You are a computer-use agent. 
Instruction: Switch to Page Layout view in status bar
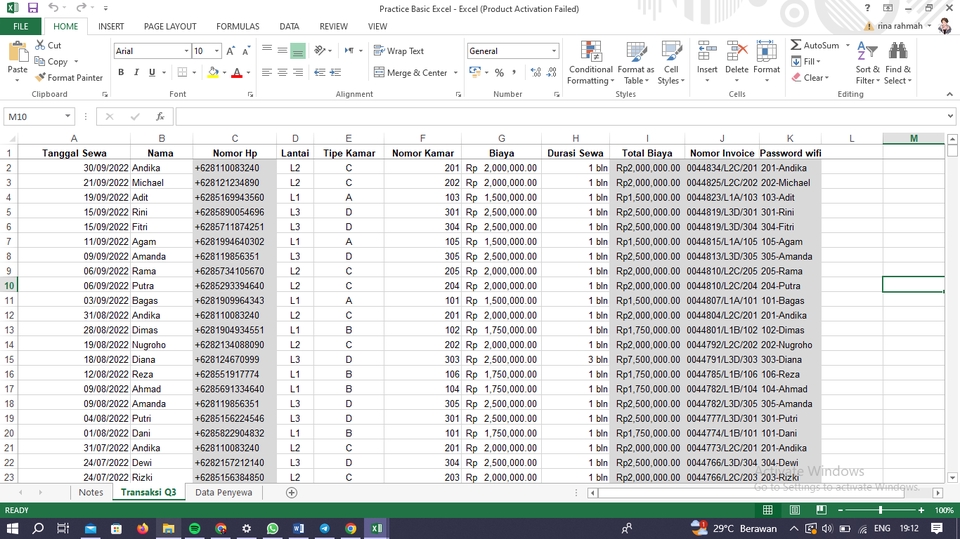pyautogui.click(x=795, y=510)
